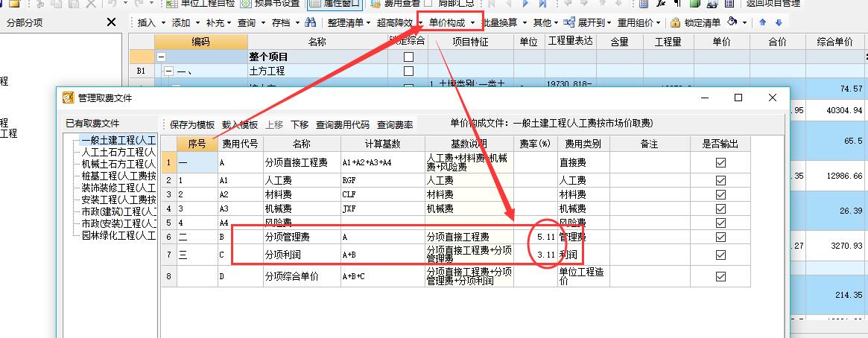Image resolution: width=868 pixels, height=338 pixels.
Task: Go to next record blue arrow
Action: [x=526, y=3]
